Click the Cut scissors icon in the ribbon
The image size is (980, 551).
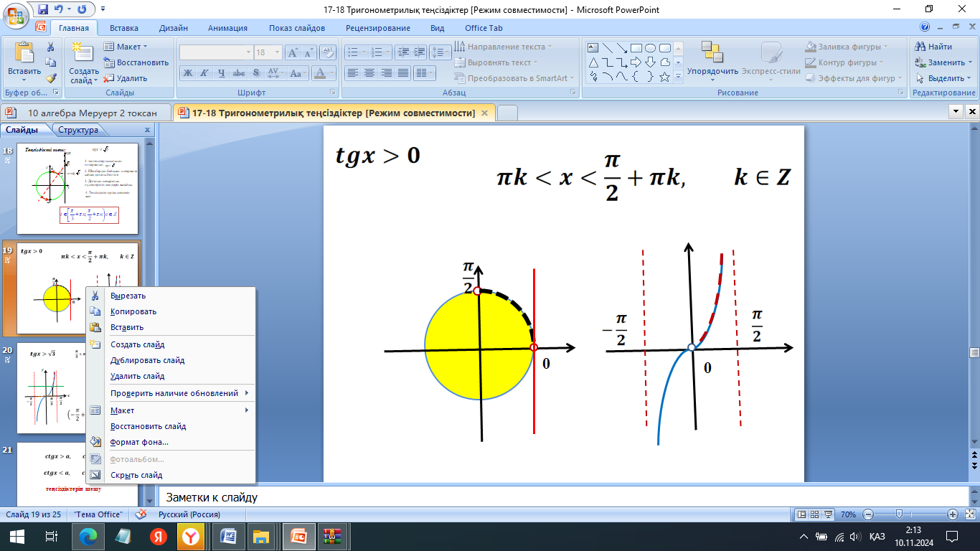tap(51, 47)
